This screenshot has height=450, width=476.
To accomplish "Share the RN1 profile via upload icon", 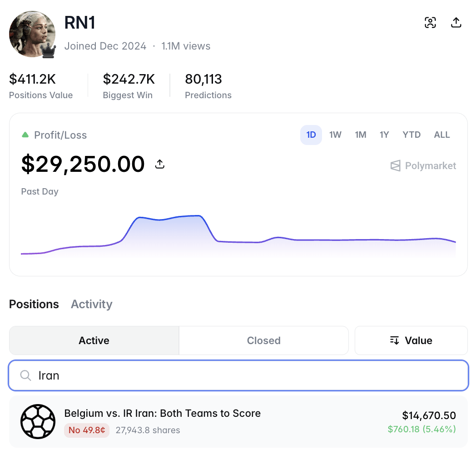I will click(456, 22).
